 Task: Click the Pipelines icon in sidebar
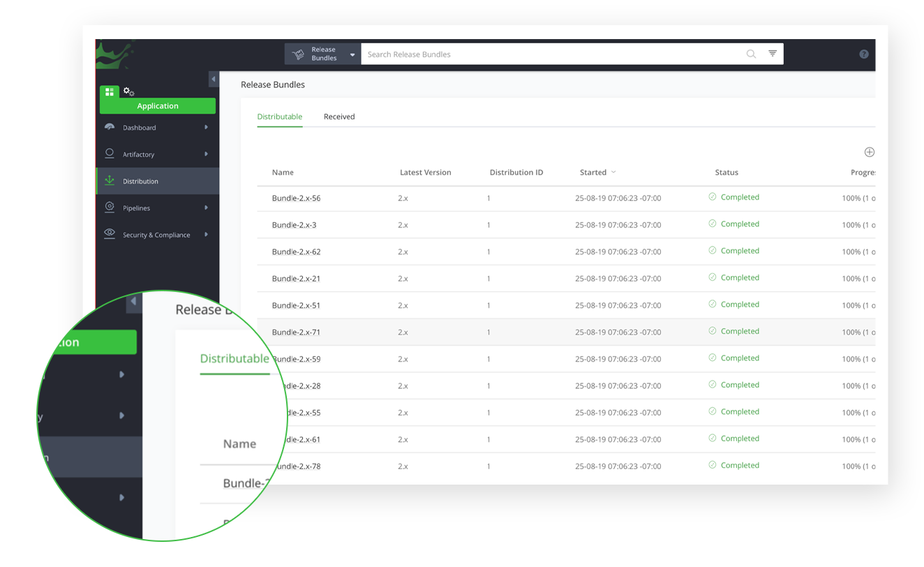pyautogui.click(x=110, y=207)
